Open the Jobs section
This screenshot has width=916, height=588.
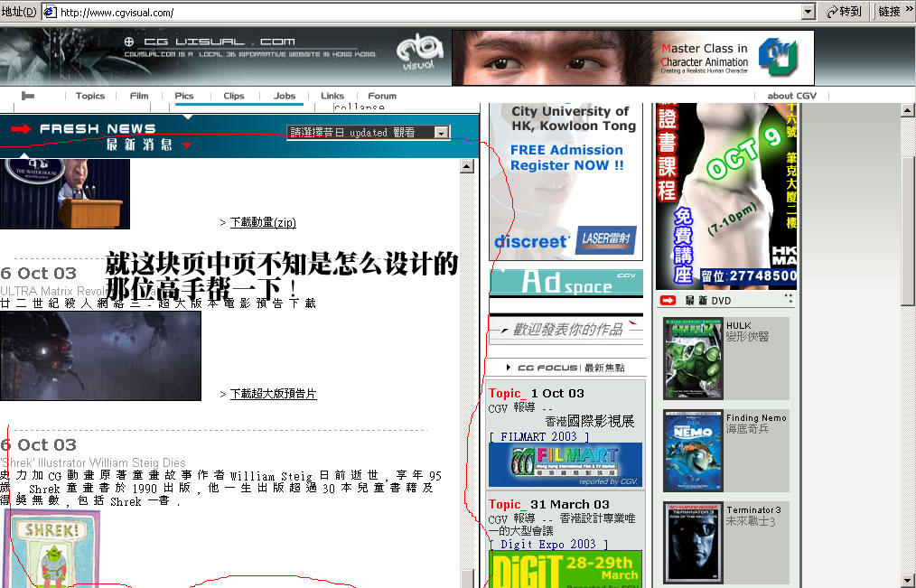pyautogui.click(x=285, y=96)
